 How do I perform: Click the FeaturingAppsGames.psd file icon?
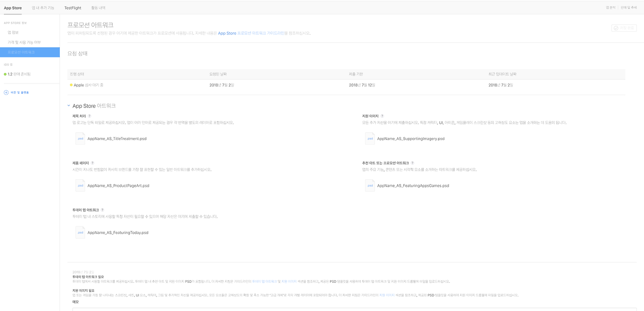pos(370,186)
